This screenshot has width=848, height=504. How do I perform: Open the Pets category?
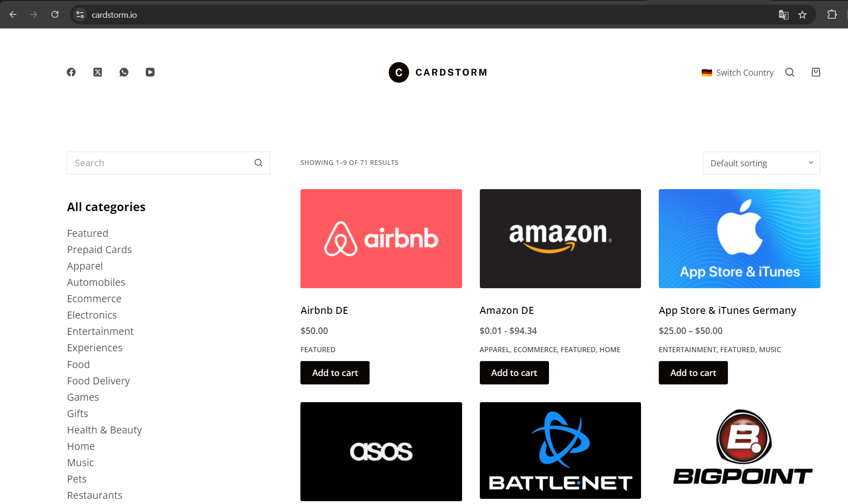[x=77, y=479]
